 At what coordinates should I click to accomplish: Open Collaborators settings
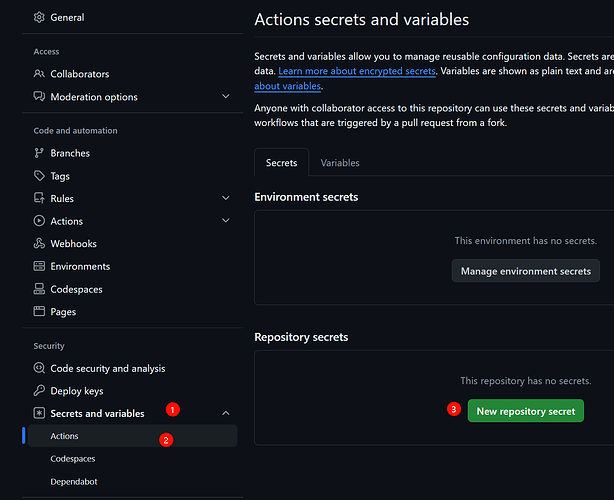tap(79, 74)
